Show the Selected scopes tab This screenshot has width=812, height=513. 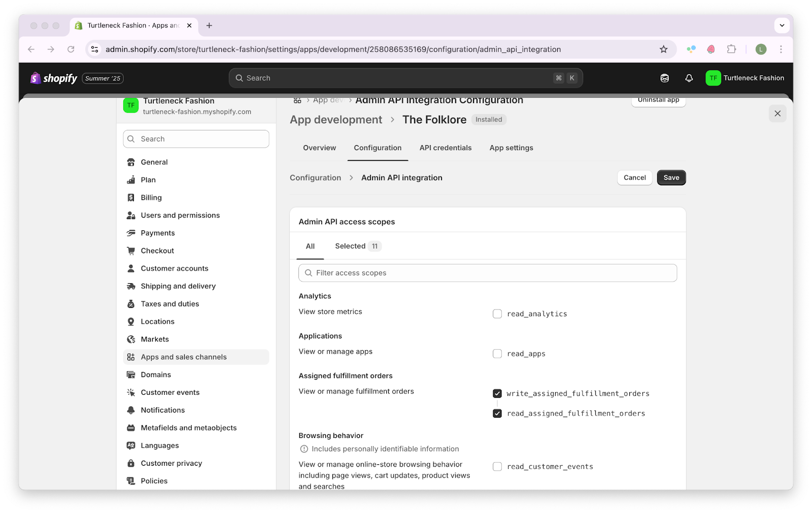(357, 246)
